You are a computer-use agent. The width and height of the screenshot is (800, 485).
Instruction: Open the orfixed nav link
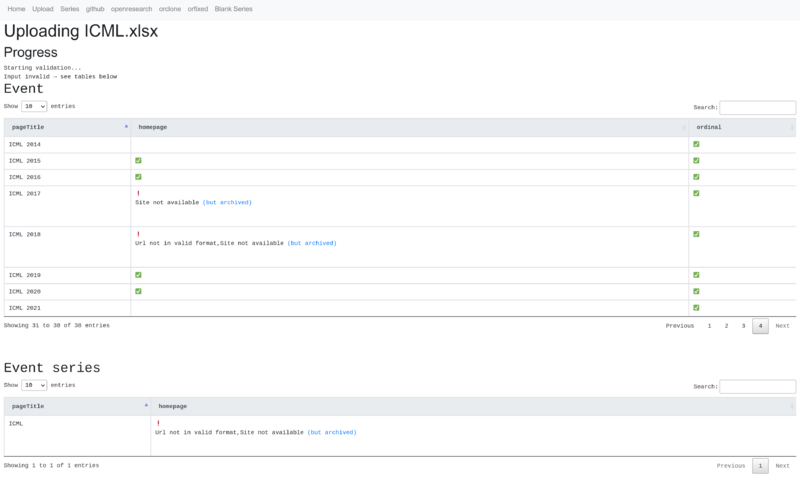(x=197, y=9)
